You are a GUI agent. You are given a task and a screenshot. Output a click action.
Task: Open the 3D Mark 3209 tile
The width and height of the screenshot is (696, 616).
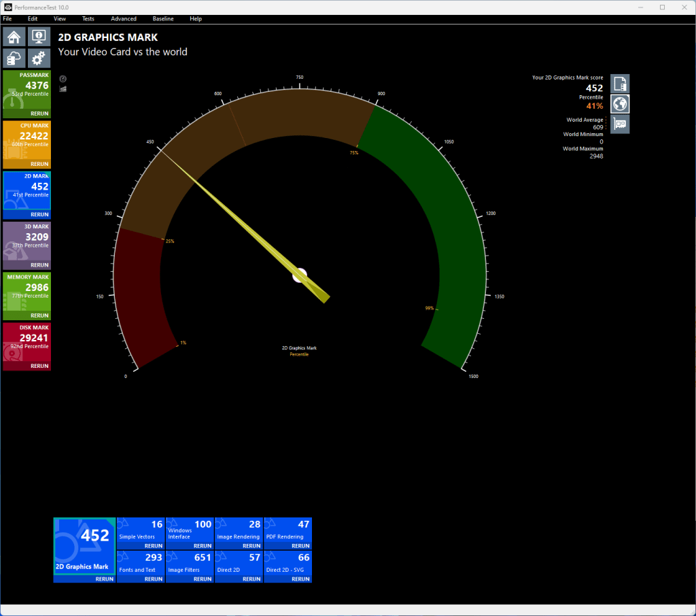click(x=27, y=241)
